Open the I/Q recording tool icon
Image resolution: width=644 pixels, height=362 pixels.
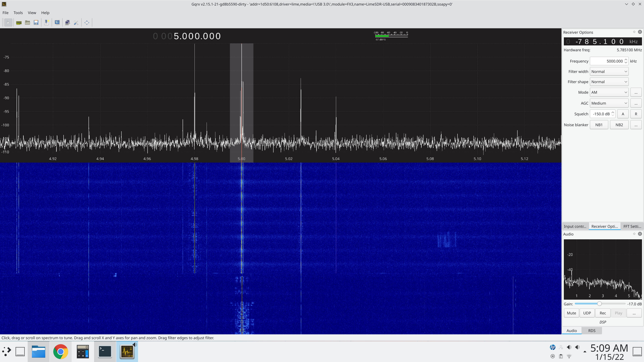(x=57, y=22)
